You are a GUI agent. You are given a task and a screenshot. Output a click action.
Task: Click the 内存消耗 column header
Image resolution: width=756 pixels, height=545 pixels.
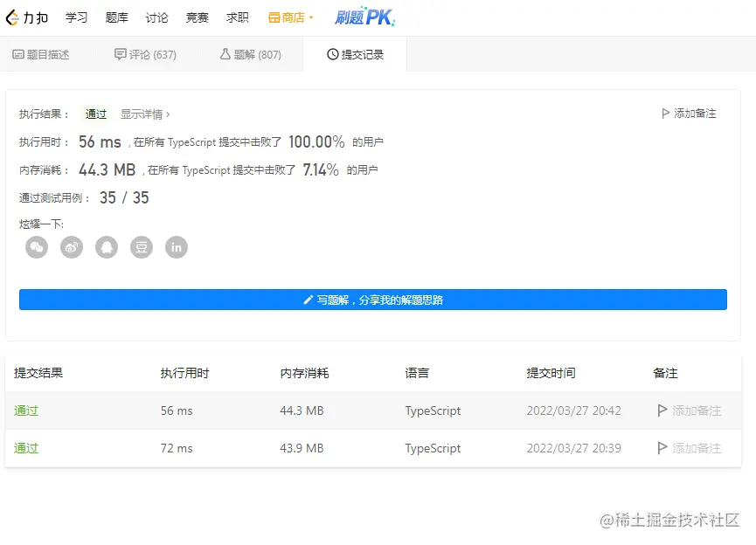(x=304, y=373)
